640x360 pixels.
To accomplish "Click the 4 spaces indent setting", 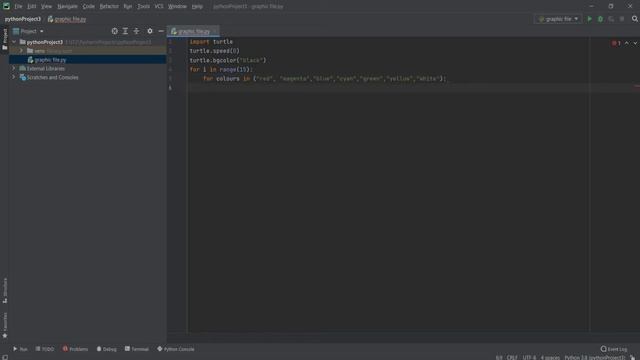I will pos(550,357).
